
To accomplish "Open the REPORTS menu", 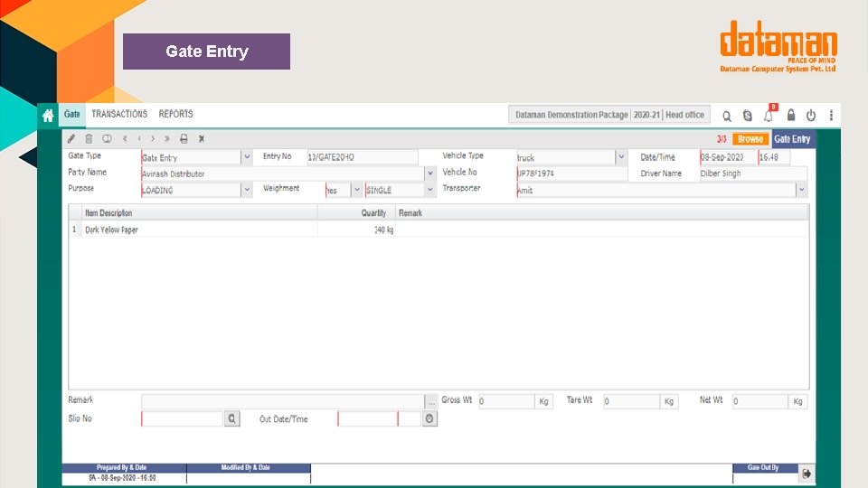I will (175, 114).
